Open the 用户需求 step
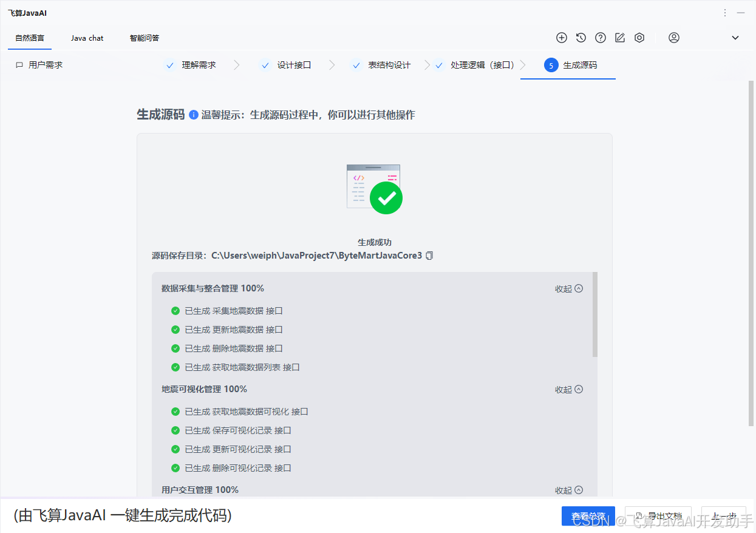This screenshot has width=756, height=533. click(x=39, y=65)
